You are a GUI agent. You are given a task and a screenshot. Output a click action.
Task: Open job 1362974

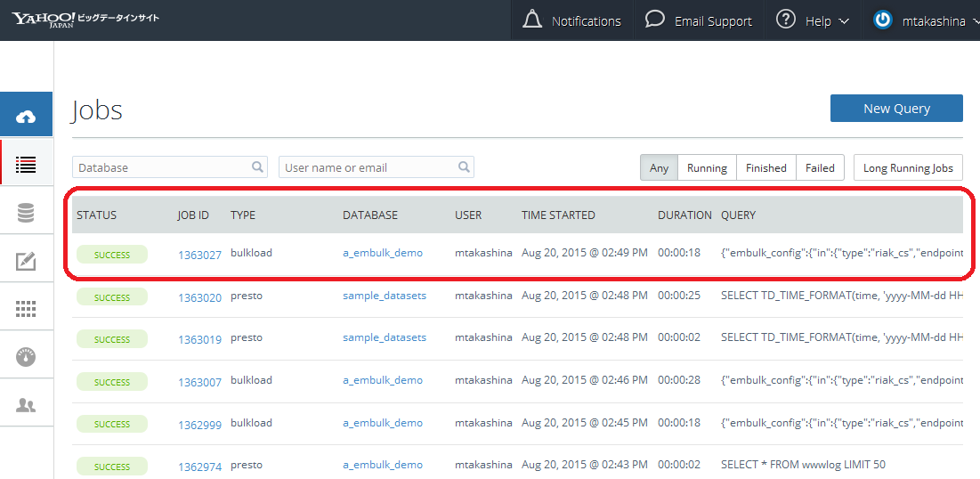click(x=199, y=467)
